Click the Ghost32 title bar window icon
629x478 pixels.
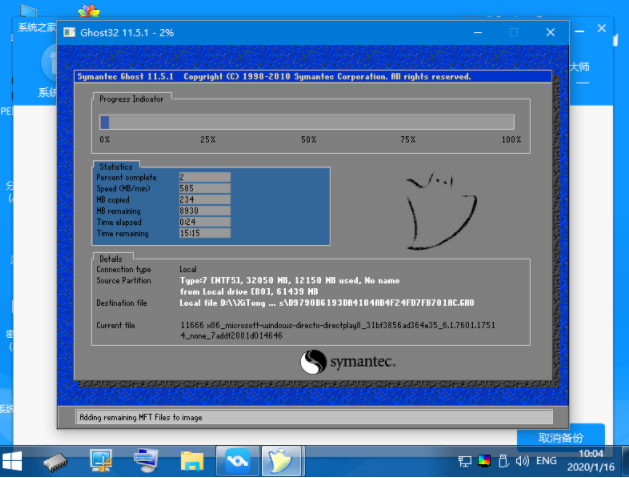[69, 32]
